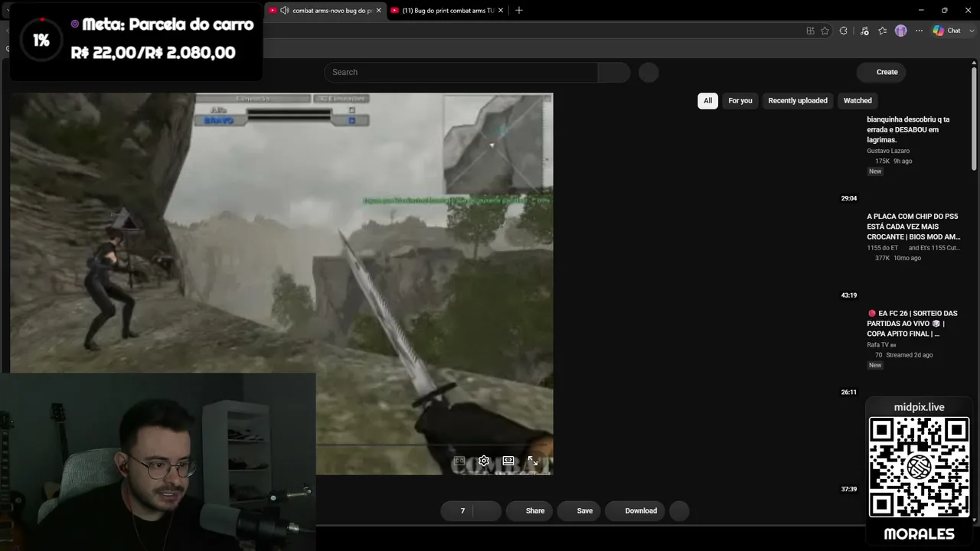This screenshot has height=551, width=980.
Task: Click the search submit button
Action: [613, 72]
